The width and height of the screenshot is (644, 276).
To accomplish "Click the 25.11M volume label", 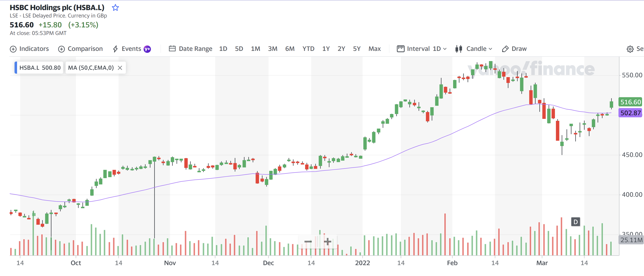I will (x=631, y=240).
